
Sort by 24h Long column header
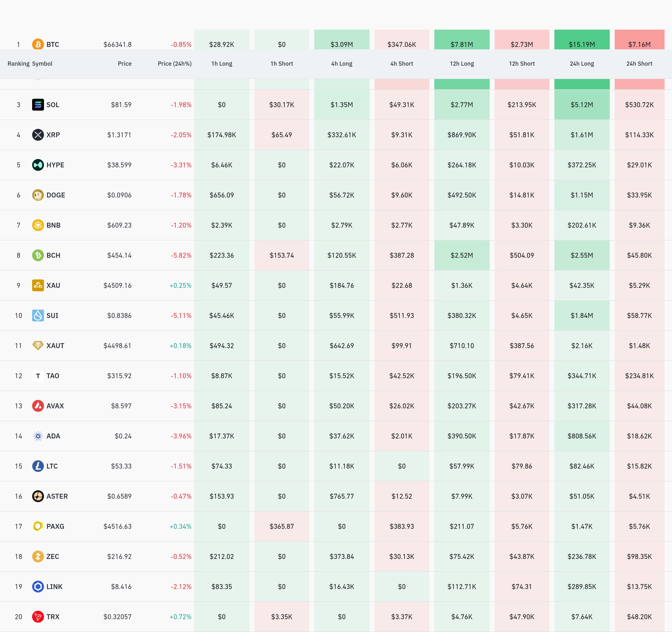click(x=581, y=63)
